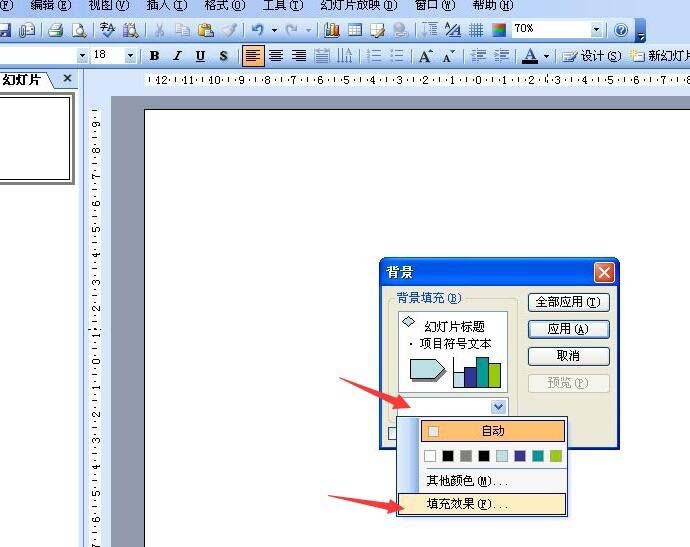690x547 pixels.
Task: Close the 背景 dialog
Action: (x=604, y=273)
